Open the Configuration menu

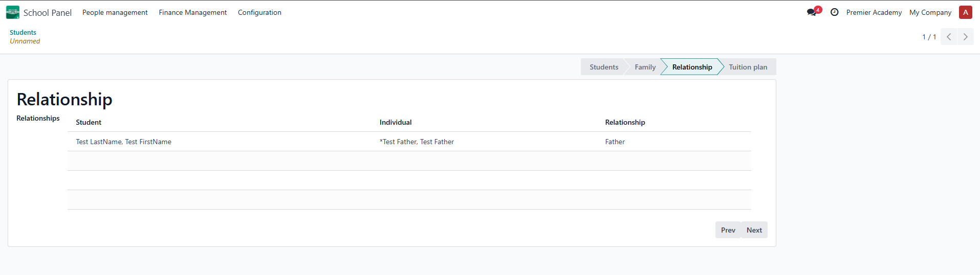(259, 12)
